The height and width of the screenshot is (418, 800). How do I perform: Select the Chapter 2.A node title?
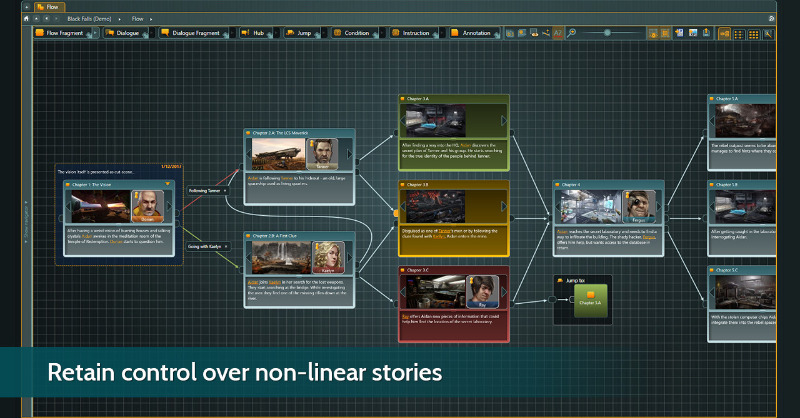pos(280,133)
